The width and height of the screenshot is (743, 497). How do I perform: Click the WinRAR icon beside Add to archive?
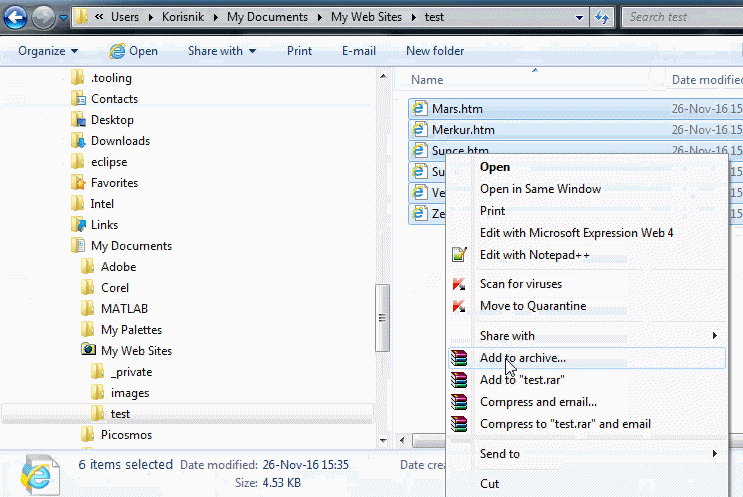pos(459,358)
